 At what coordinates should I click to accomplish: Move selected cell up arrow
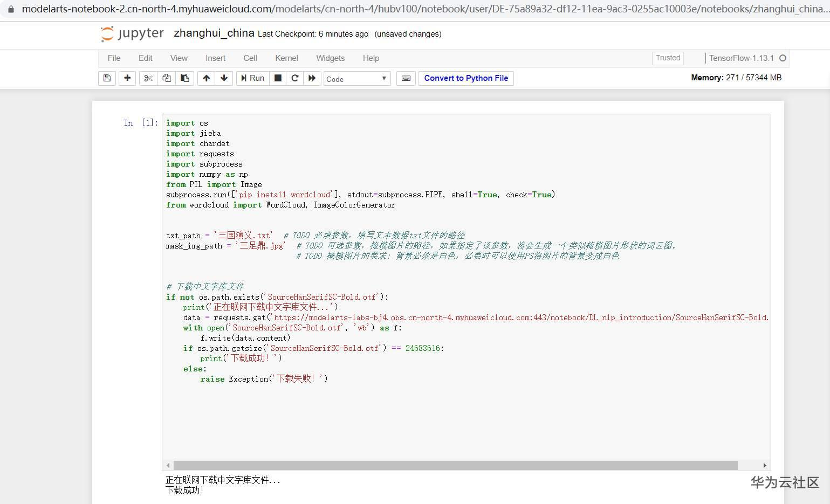(207, 78)
